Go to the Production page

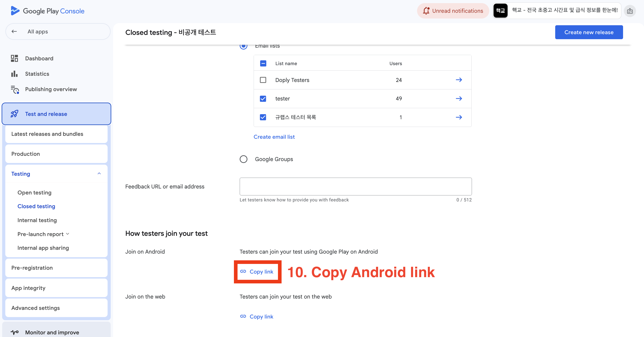pos(57,154)
